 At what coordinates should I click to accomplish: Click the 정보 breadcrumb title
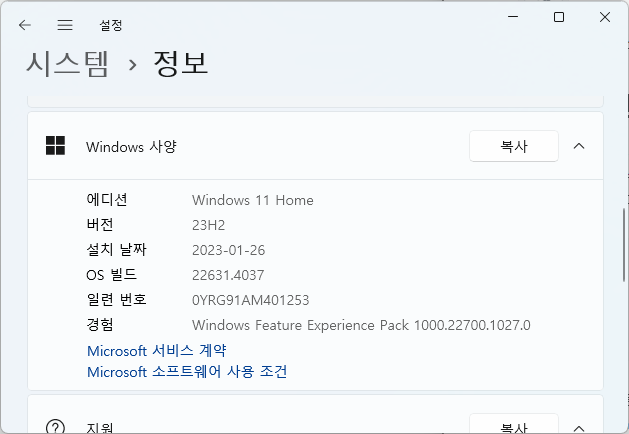[181, 63]
